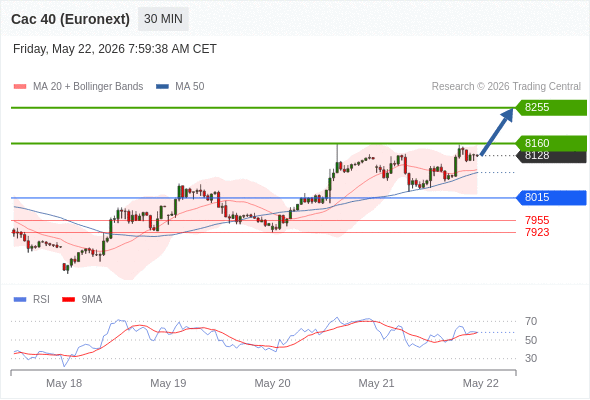Viewport: 590px width, 400px height.
Task: Click the RSI 70 axis label
Action: 531,321
